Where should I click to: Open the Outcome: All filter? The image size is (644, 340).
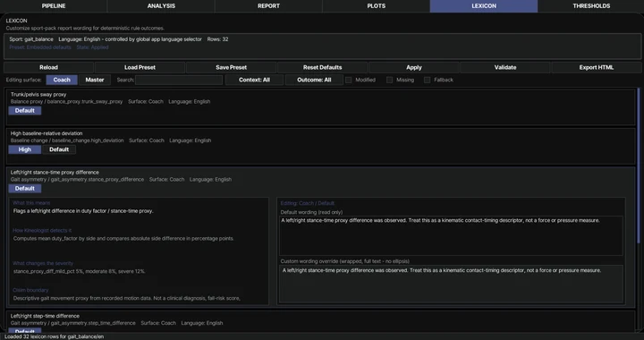click(314, 80)
